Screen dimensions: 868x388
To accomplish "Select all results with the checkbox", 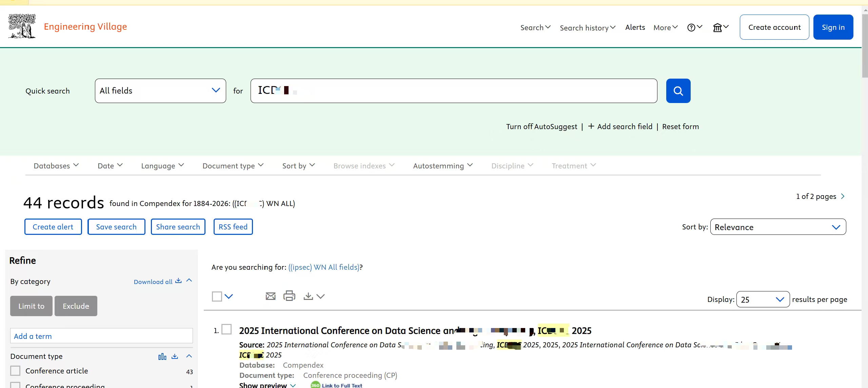I will (x=217, y=297).
